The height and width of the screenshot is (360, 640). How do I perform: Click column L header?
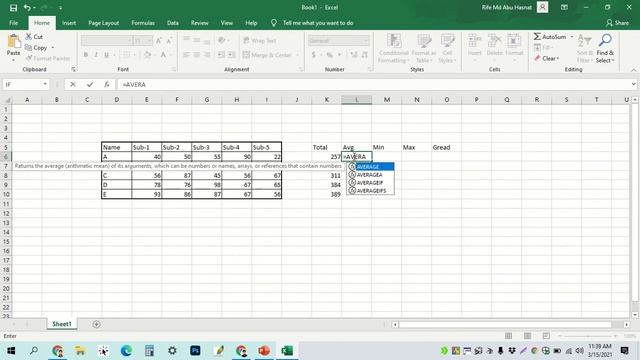357,100
